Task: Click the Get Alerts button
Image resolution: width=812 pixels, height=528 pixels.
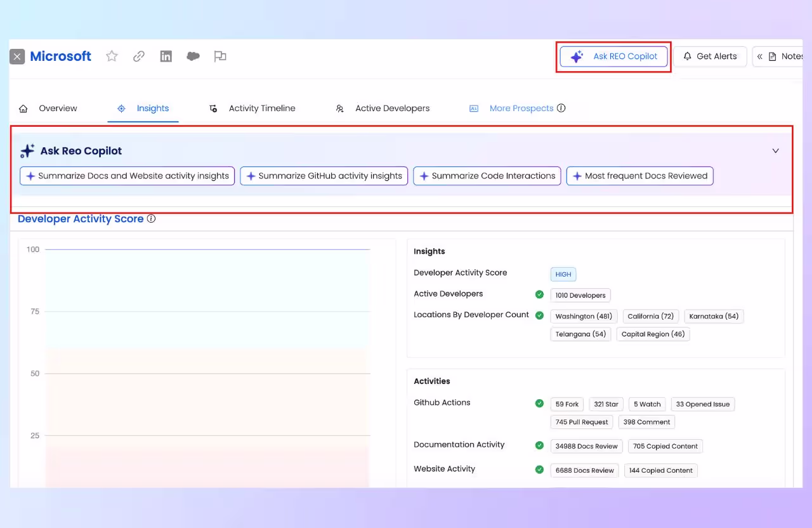Action: pos(710,56)
